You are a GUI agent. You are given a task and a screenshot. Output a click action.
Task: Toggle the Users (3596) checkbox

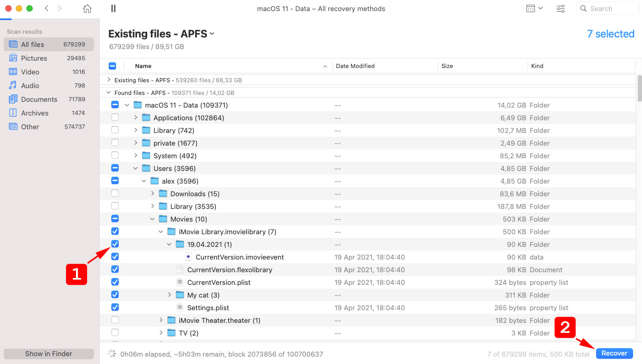[115, 168]
